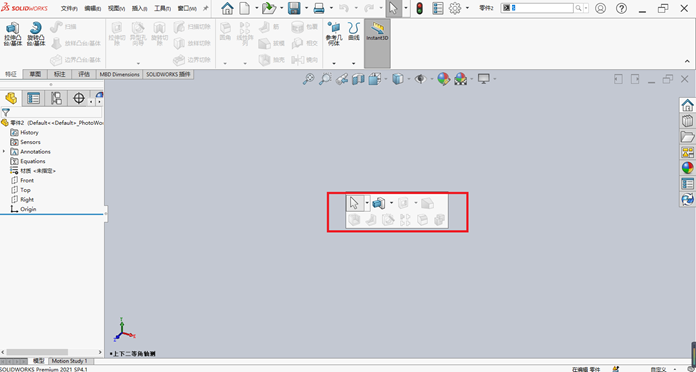
Task: Expand the Annotations tree node
Action: click(4, 152)
